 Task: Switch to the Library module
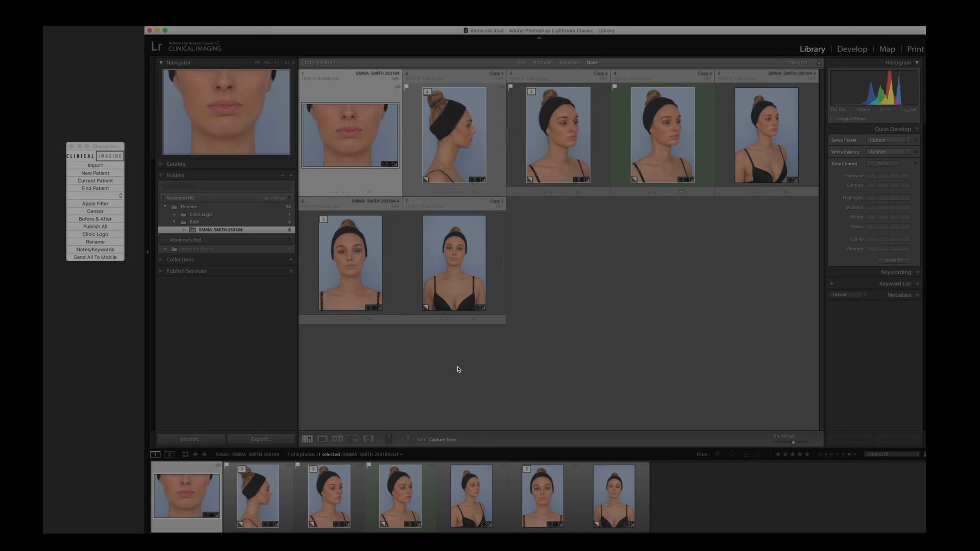[x=812, y=49]
